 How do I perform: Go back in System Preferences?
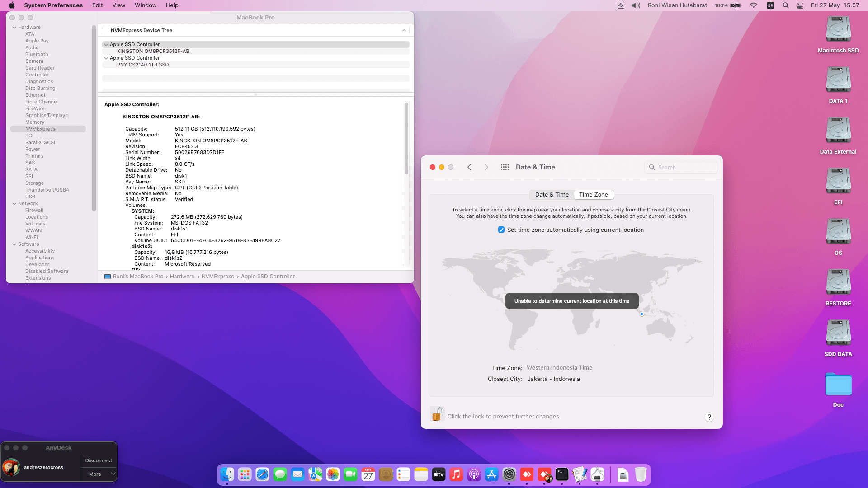[469, 167]
